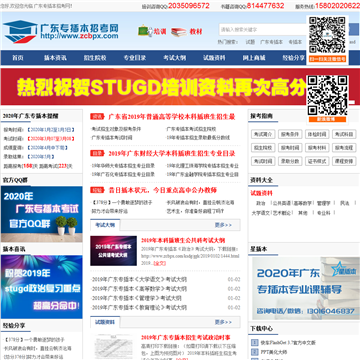
Task: Open 2019年广东专插本《管理学》考试大纲
Action: point(137,298)
